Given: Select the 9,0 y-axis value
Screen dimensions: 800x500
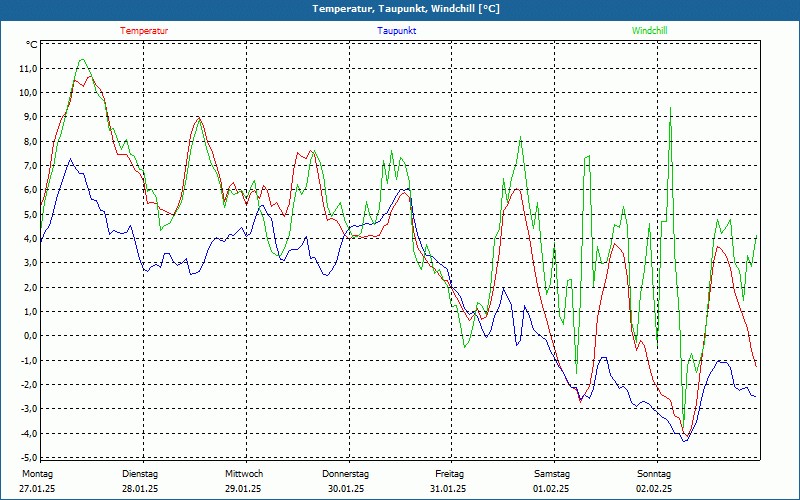Looking at the screenshot, I should 29,117.
